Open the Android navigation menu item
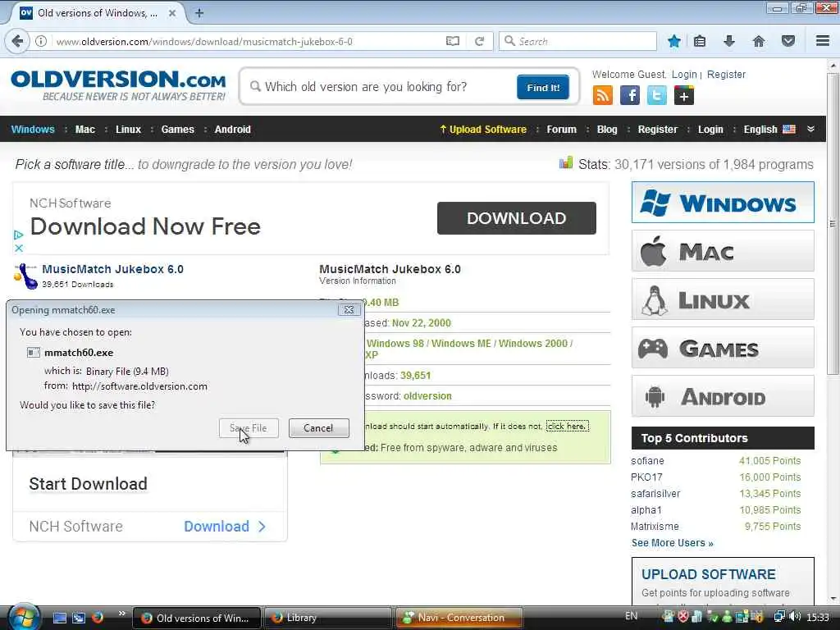Image resolution: width=840 pixels, height=630 pixels. [x=232, y=129]
